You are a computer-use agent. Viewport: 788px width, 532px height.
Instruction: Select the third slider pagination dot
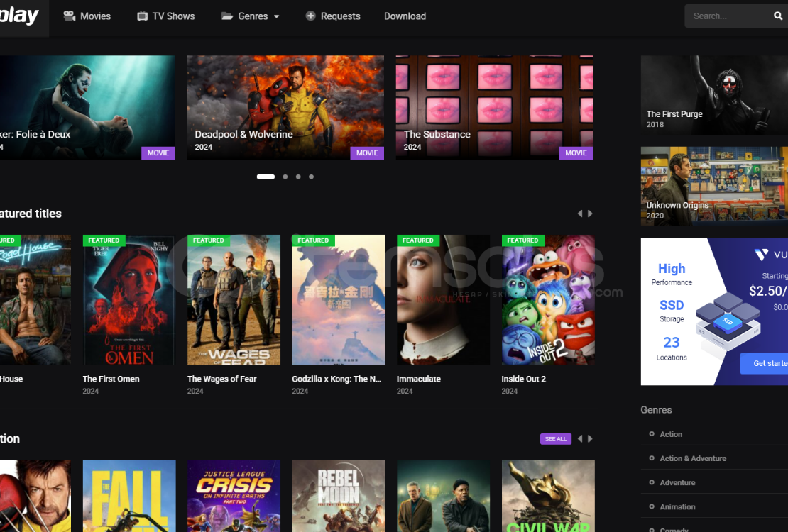pos(298,177)
